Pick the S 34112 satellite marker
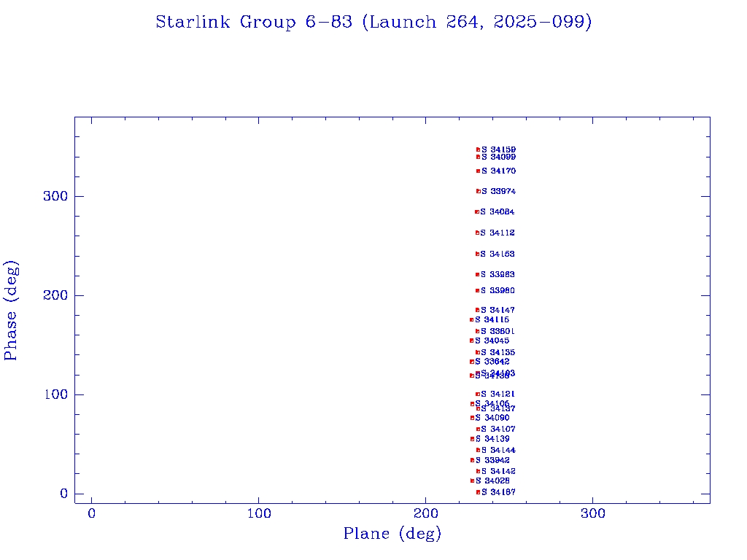 (x=477, y=233)
